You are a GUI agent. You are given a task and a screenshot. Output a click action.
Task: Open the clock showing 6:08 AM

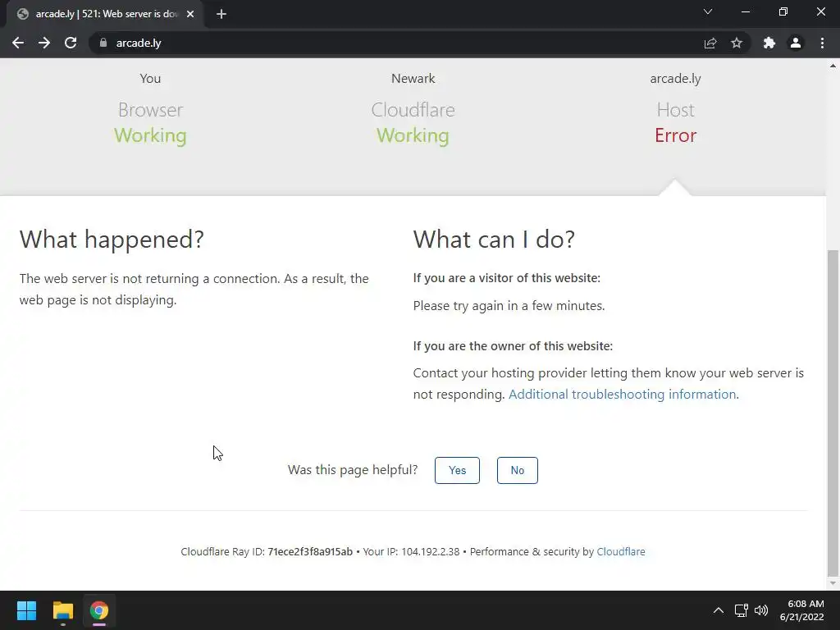[x=802, y=610]
